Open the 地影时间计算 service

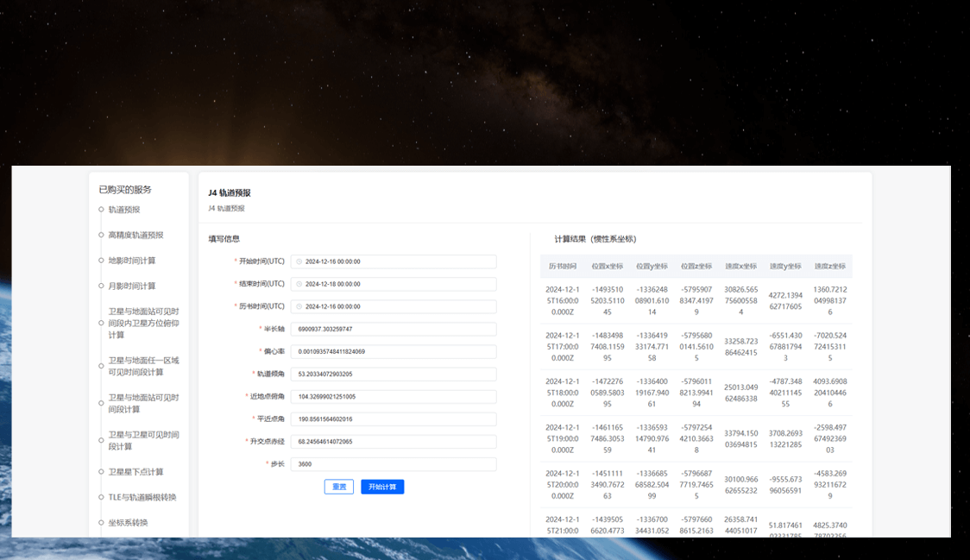tap(132, 261)
